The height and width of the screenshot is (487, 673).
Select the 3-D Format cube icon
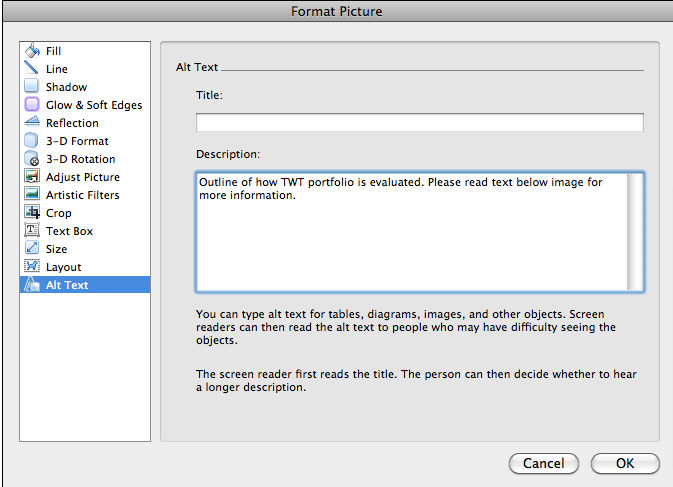(32, 141)
